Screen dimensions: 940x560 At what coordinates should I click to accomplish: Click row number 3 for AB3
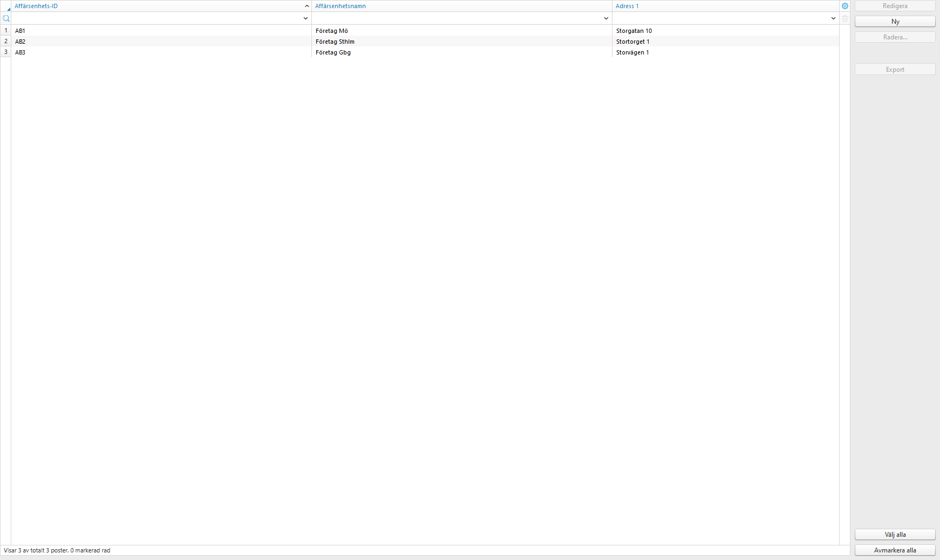(x=5, y=52)
